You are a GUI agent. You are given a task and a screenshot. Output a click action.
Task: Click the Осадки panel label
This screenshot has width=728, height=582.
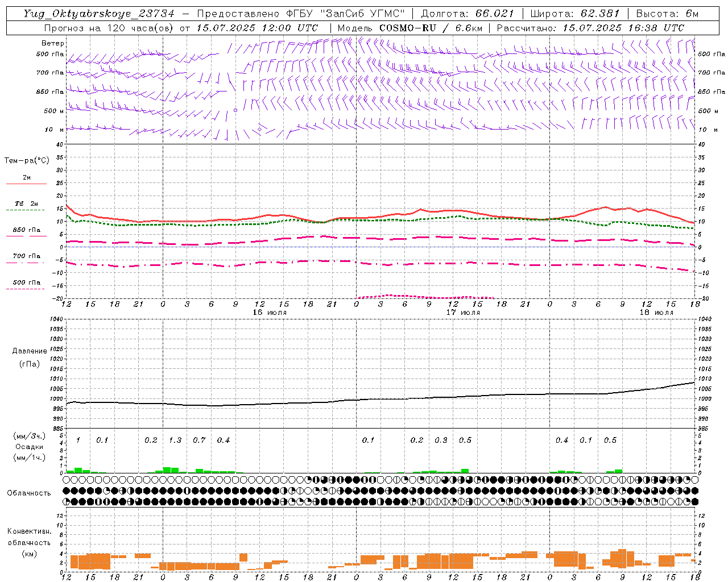point(29,447)
